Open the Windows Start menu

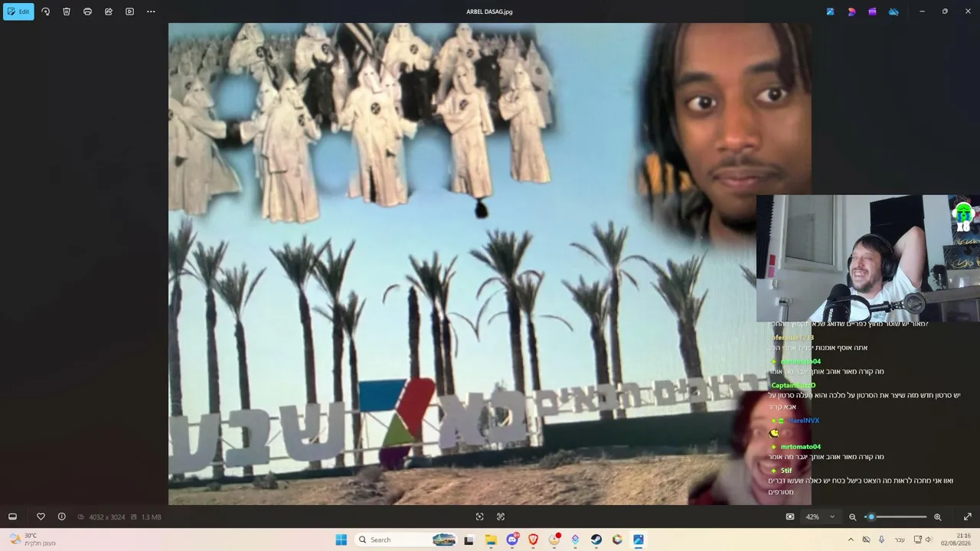[341, 540]
